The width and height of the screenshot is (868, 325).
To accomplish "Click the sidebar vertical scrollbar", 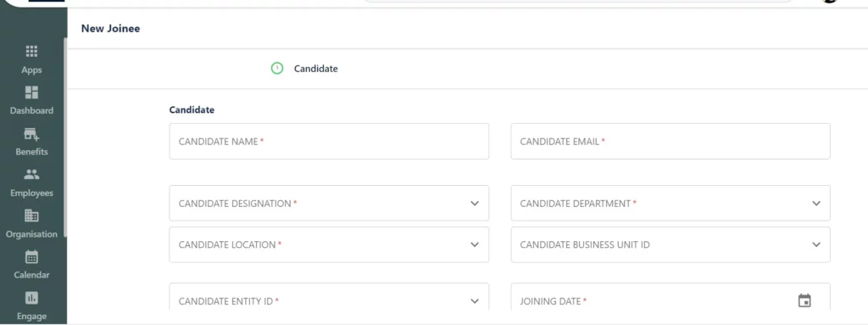I will 64,137.
